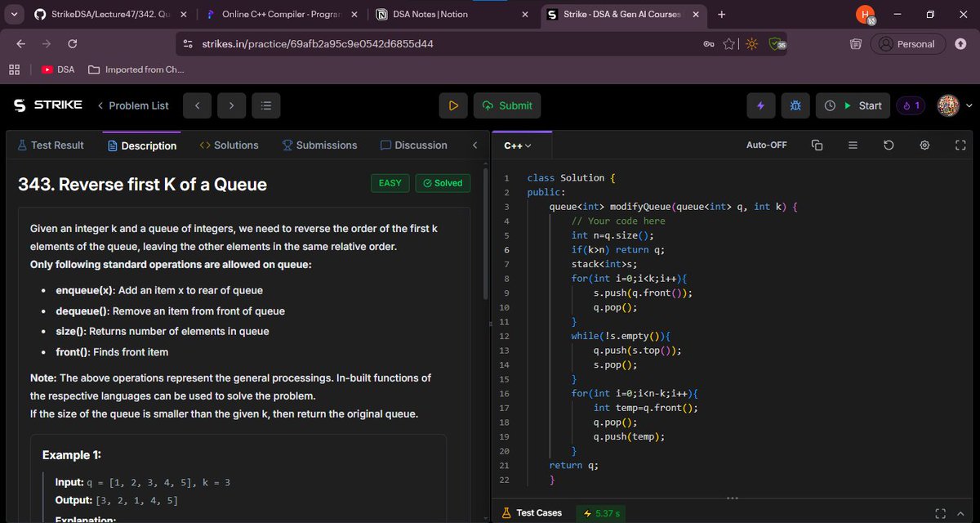This screenshot has width=980, height=523.
Task: Click the 5.37 s runtime indicator
Action: point(602,513)
